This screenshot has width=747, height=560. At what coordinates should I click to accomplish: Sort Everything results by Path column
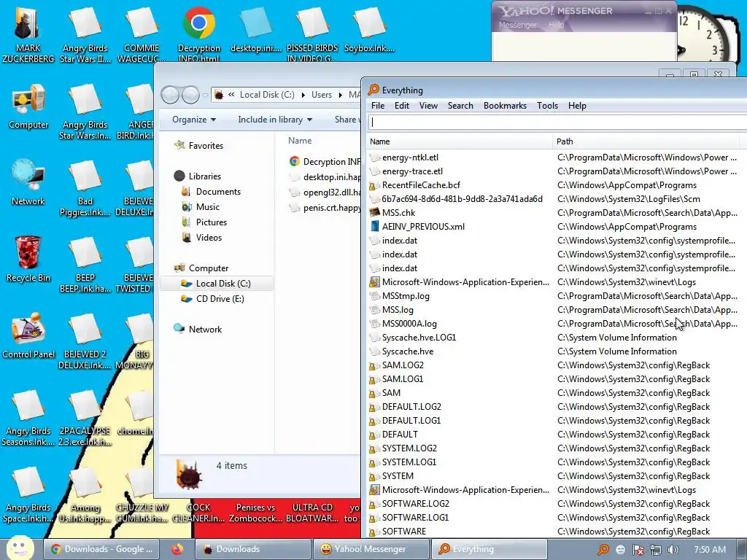coord(648,141)
